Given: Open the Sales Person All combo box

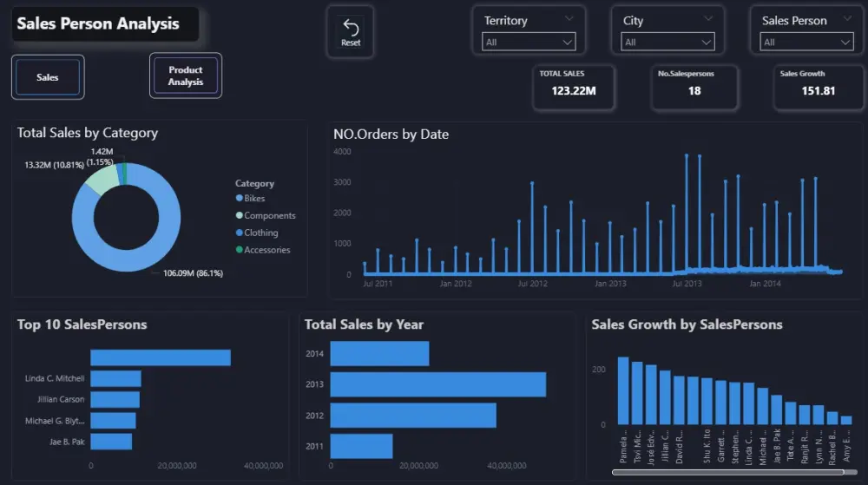Looking at the screenshot, I should point(806,42).
